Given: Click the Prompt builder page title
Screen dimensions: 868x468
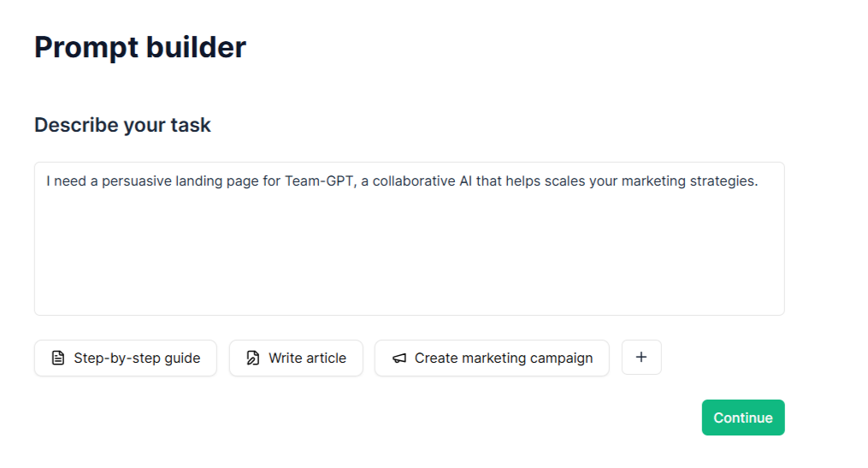Looking at the screenshot, I should pos(140,47).
